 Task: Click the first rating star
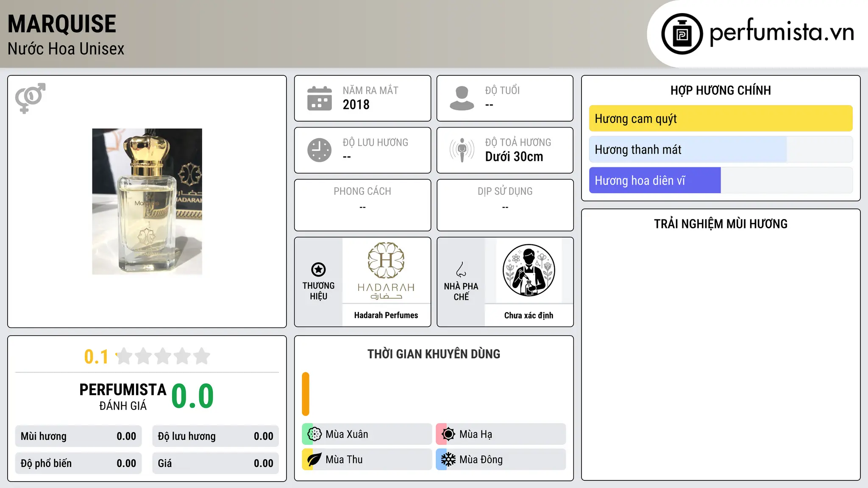tap(124, 356)
